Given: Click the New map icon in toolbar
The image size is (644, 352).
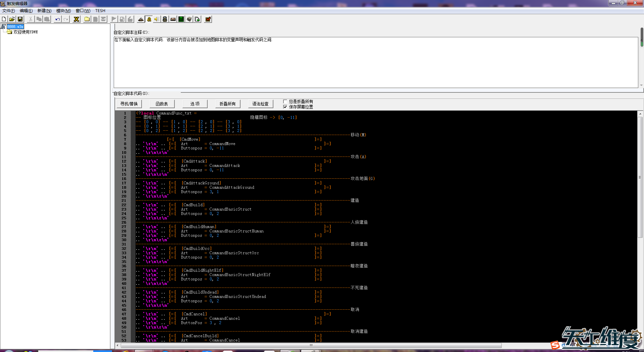Looking at the screenshot, I should 4,19.
